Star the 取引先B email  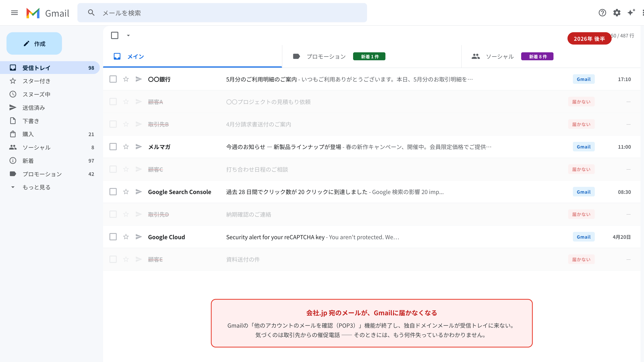tap(126, 124)
